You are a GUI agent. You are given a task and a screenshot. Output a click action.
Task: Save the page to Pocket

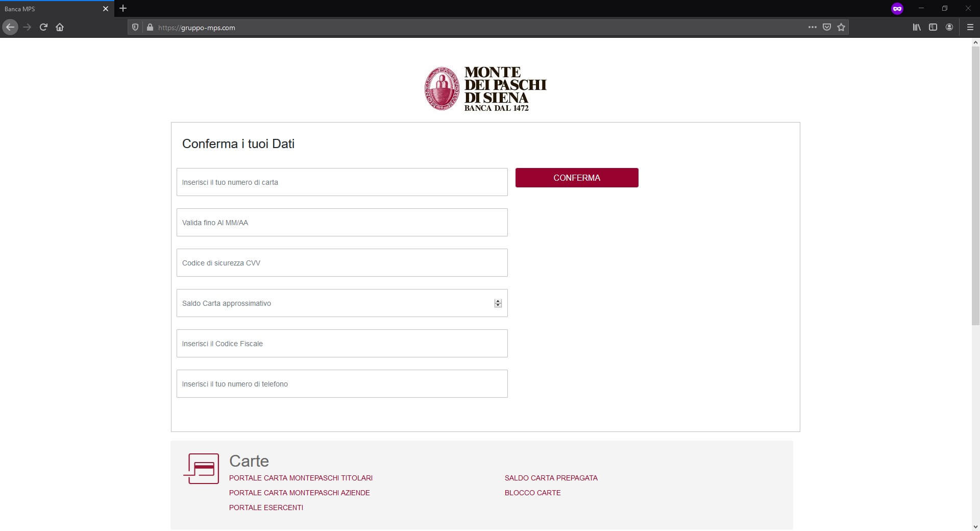click(x=827, y=28)
